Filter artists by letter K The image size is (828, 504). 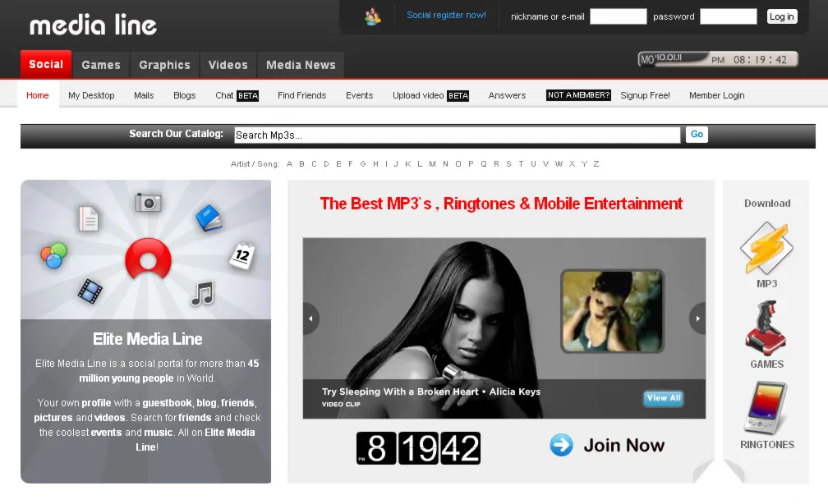pos(407,163)
